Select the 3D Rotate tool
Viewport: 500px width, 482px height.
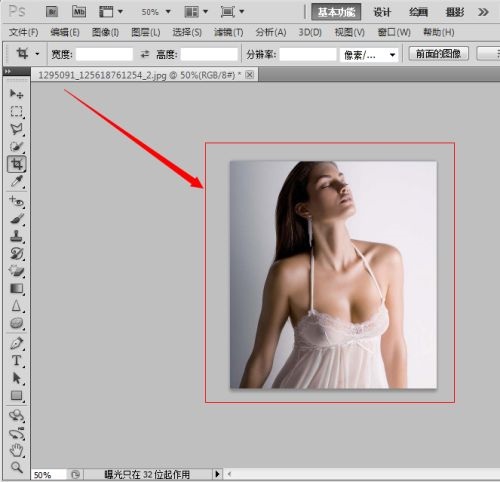point(16,416)
